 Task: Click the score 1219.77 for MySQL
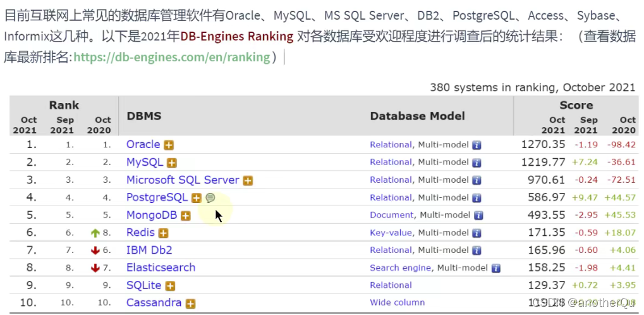(x=543, y=163)
